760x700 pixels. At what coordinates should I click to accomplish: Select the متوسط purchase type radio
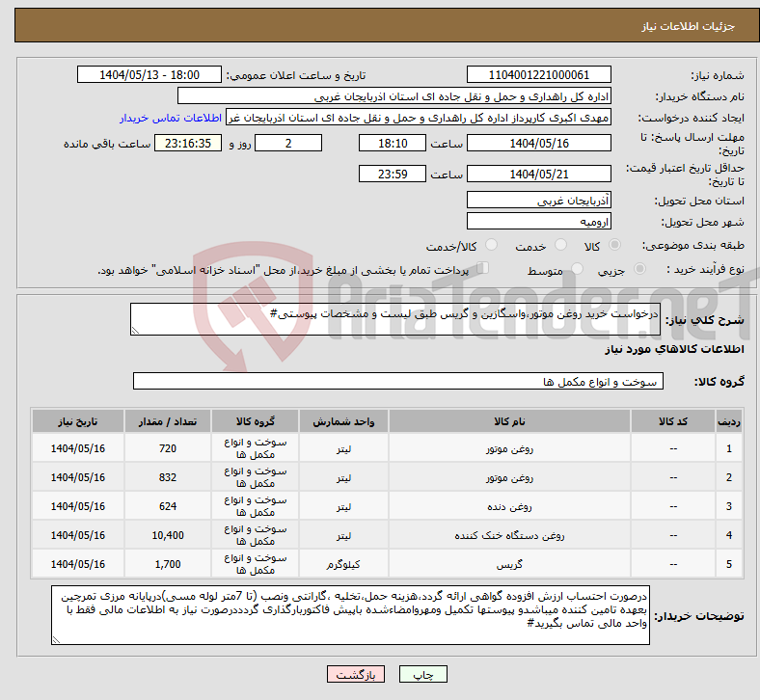pyautogui.click(x=578, y=269)
